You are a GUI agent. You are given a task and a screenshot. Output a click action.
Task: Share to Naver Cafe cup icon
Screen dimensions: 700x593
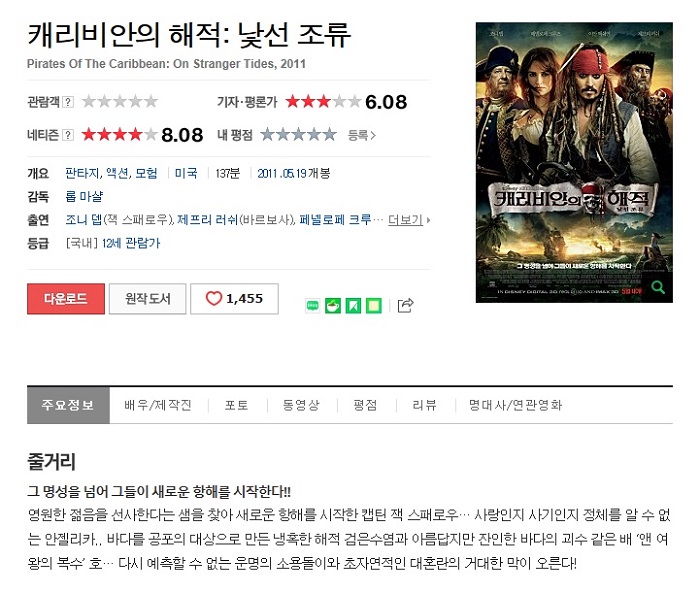pos(333,306)
